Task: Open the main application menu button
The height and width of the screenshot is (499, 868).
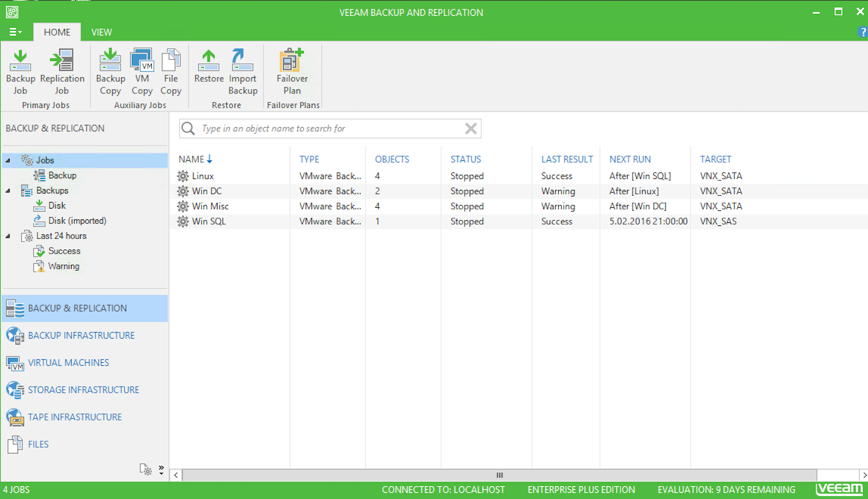Action: [16, 32]
